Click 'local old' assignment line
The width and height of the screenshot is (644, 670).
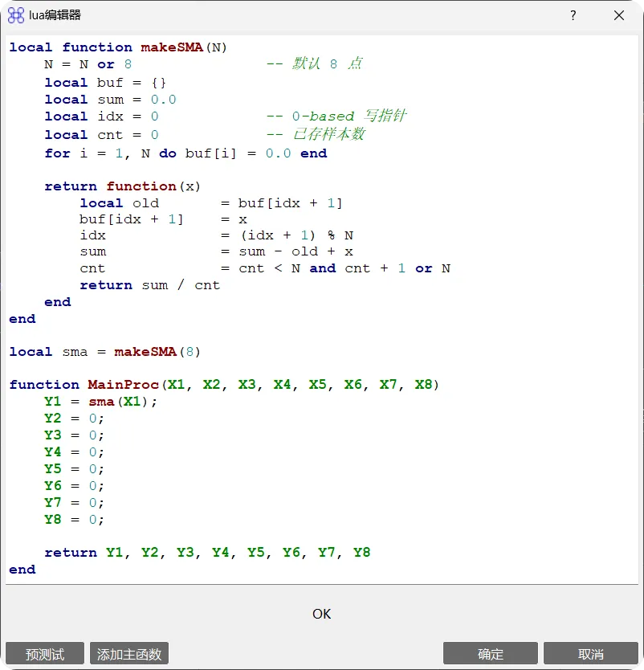[211, 203]
